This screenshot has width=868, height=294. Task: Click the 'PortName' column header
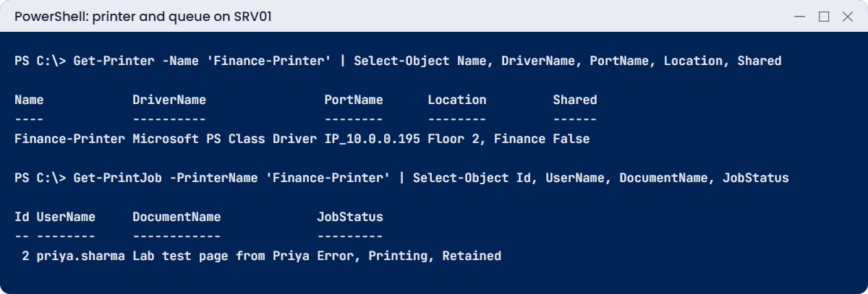[354, 100]
